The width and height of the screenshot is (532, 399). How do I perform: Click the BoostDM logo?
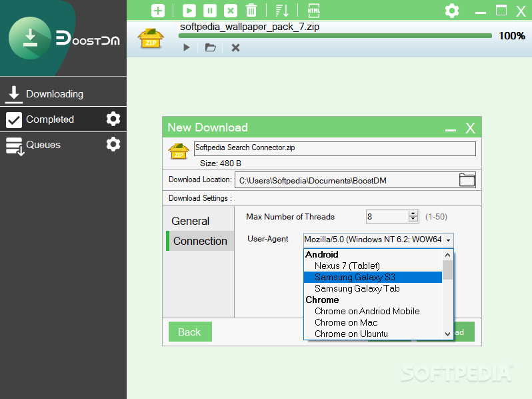pyautogui.click(x=65, y=38)
